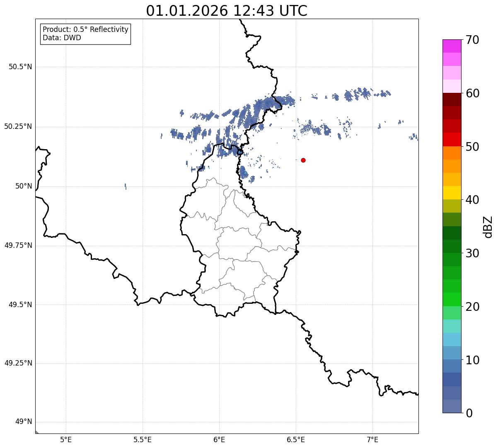Click the 5°E longitude label
The width and height of the screenshot is (498, 448).
(66, 440)
